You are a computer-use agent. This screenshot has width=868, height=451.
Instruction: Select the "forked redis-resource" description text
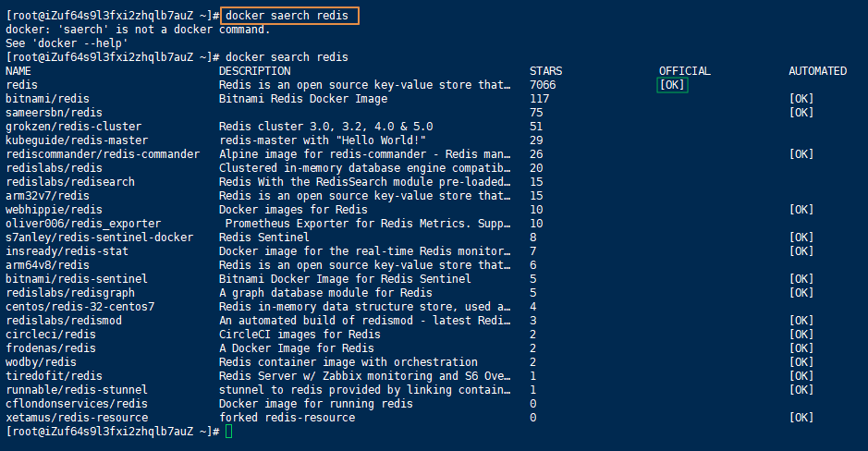tap(287, 418)
